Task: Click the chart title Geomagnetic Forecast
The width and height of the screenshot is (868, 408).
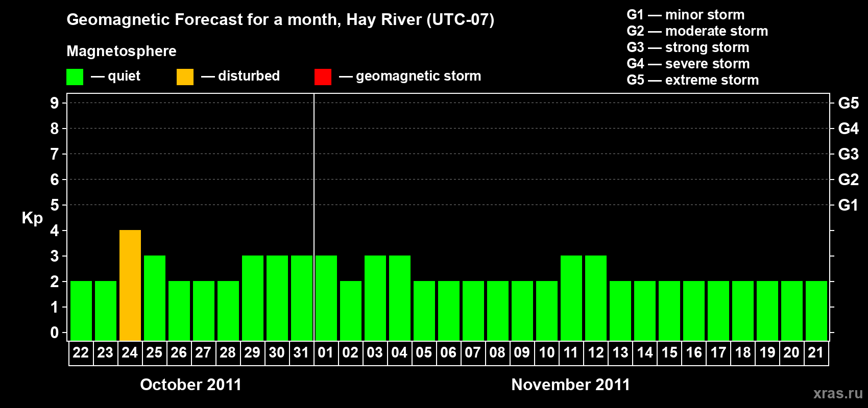Action: coord(280,19)
